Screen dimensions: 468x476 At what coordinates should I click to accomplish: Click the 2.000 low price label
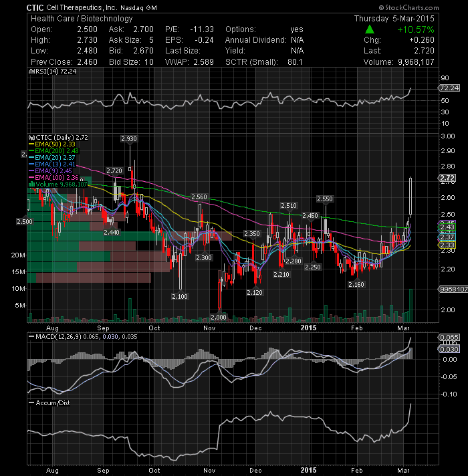(x=219, y=318)
